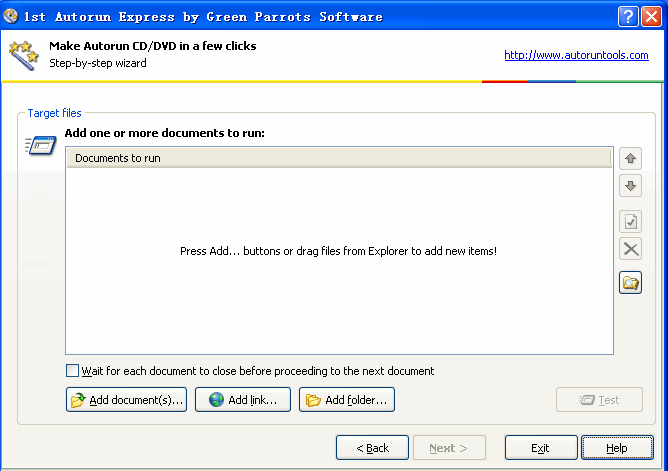Screen dimensions: 668x471
Task: Click the Documents to run column header
Action: tap(339, 158)
